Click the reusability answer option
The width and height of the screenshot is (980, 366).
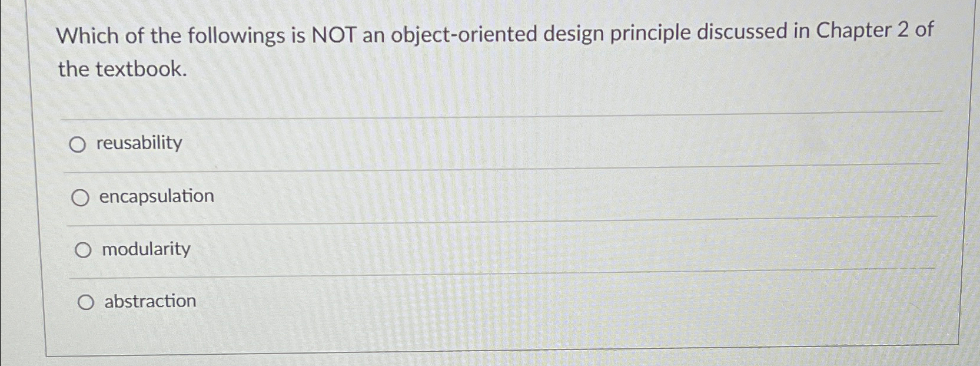pyautogui.click(x=139, y=143)
